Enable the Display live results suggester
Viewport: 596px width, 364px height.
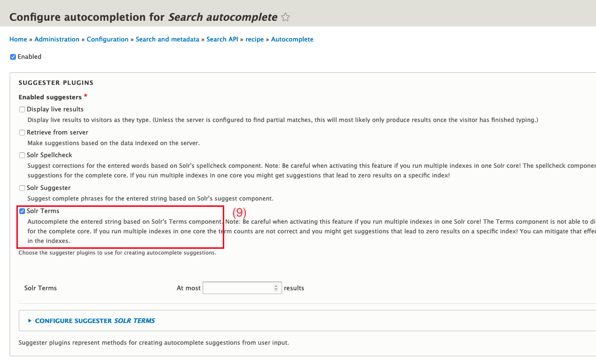point(22,109)
